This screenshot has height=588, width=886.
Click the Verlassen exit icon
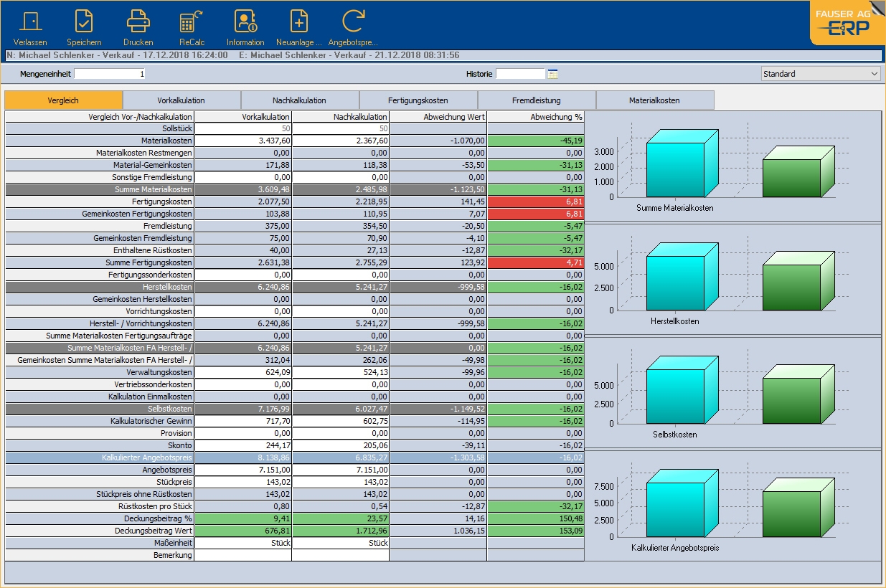point(30,22)
